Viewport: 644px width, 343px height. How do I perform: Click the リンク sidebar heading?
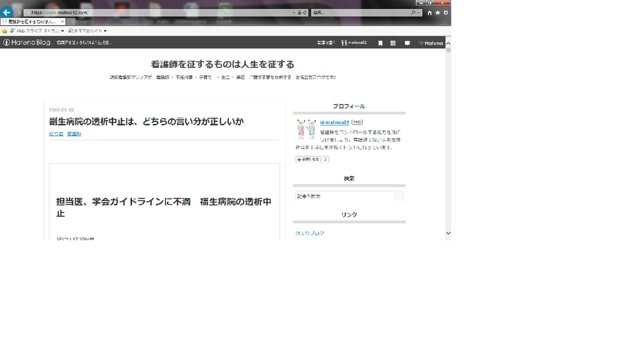348,215
